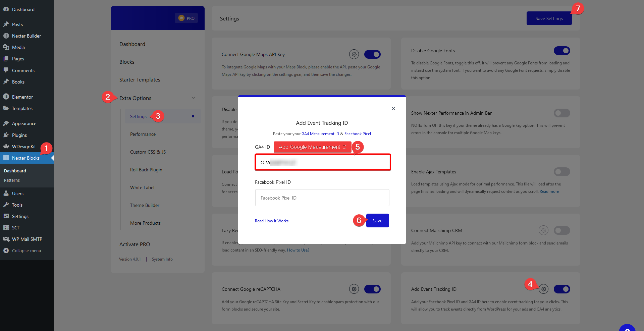The width and height of the screenshot is (644, 331).
Task: Open Google Maps API Key settings gear
Action: [x=354, y=54]
